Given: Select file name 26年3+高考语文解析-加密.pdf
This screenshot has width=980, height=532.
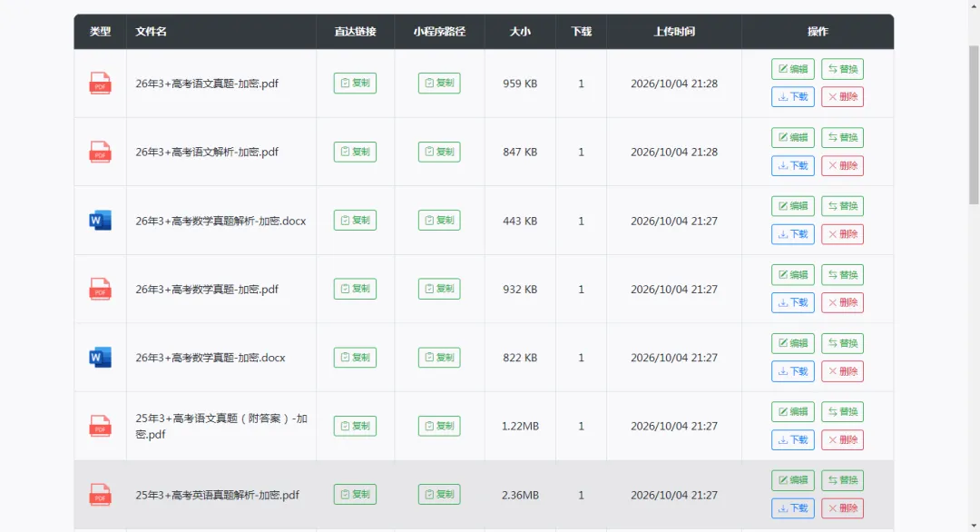Looking at the screenshot, I should (x=207, y=152).
